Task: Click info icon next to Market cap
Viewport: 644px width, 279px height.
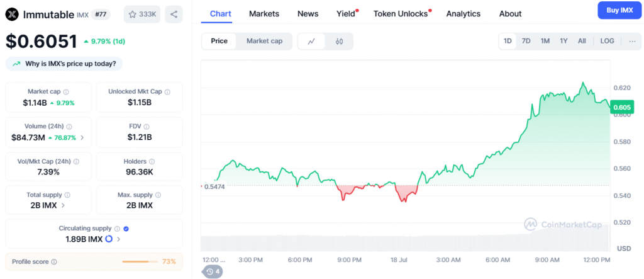Action: pos(66,92)
